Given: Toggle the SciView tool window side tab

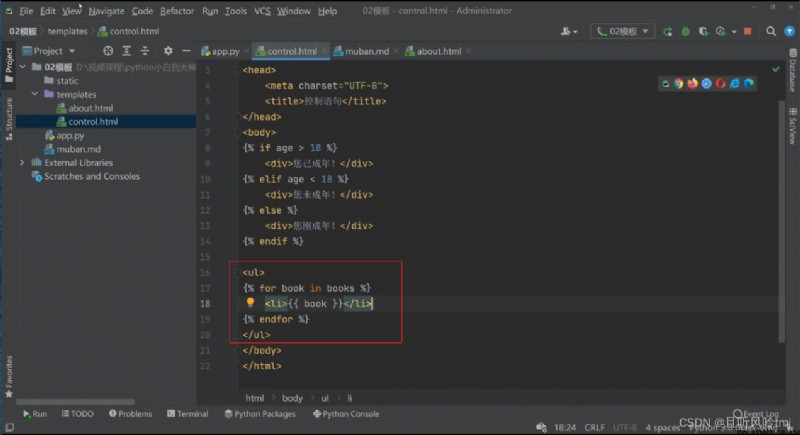Looking at the screenshot, I should coord(792,126).
